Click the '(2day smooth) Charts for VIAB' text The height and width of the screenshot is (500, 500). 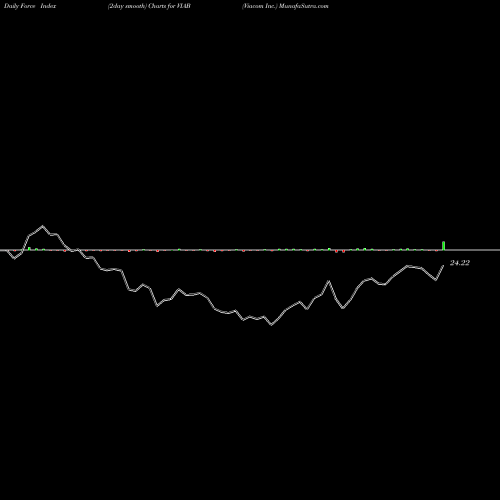pos(149,6)
